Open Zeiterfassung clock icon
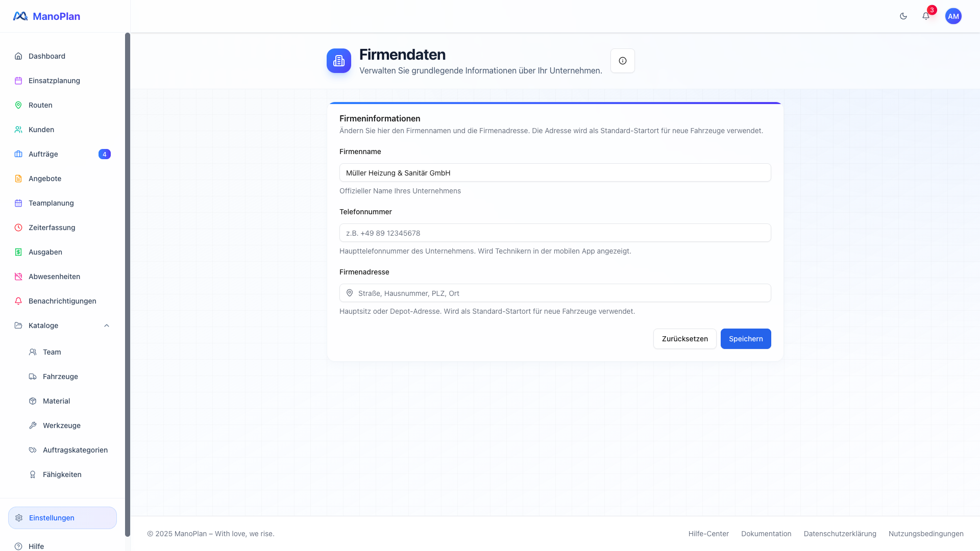Viewport: 980px width, 551px height. click(18, 228)
